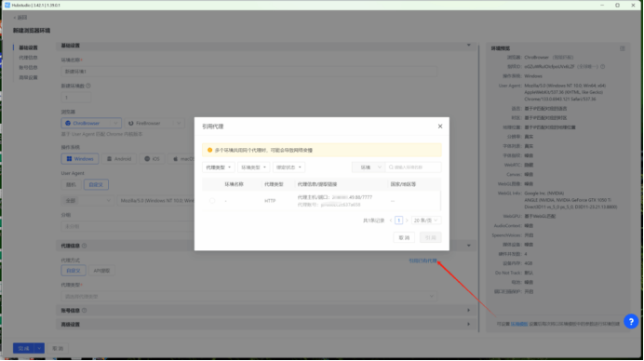Open the 代理类型 filter dropdown in the dialog
The width and height of the screenshot is (644, 361).
(x=218, y=167)
